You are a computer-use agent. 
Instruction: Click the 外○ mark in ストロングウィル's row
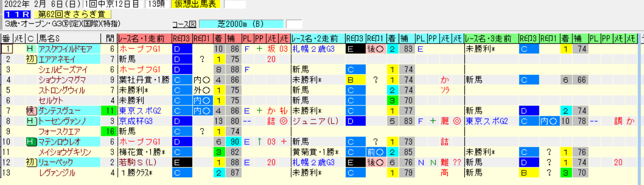click(x=202, y=90)
